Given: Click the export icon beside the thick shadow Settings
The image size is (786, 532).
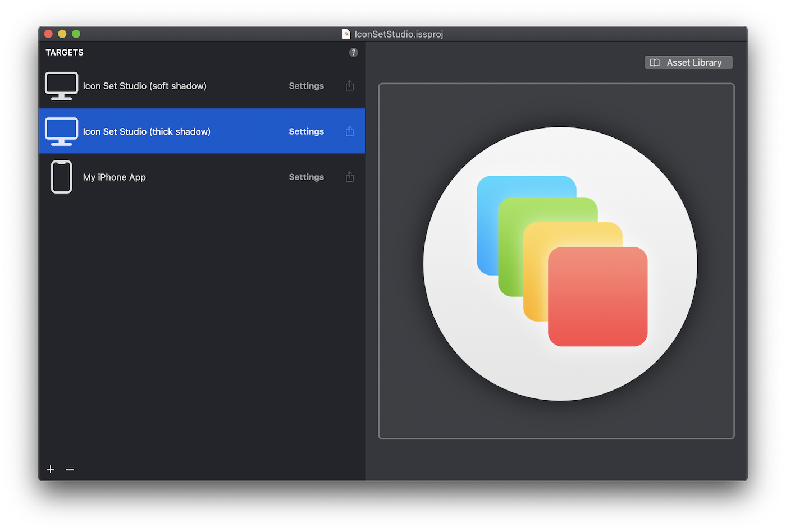Looking at the screenshot, I should (x=349, y=131).
